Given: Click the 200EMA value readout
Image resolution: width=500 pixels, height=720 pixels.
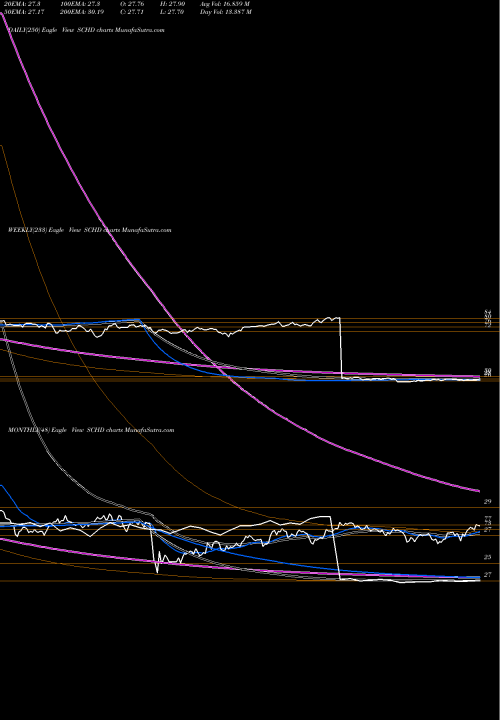Looking at the screenshot, I should (82, 12).
